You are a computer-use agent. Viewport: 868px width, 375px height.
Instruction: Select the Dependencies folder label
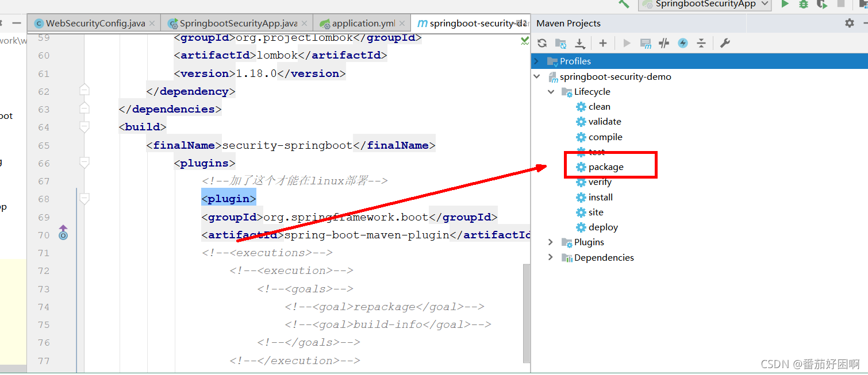(x=604, y=257)
